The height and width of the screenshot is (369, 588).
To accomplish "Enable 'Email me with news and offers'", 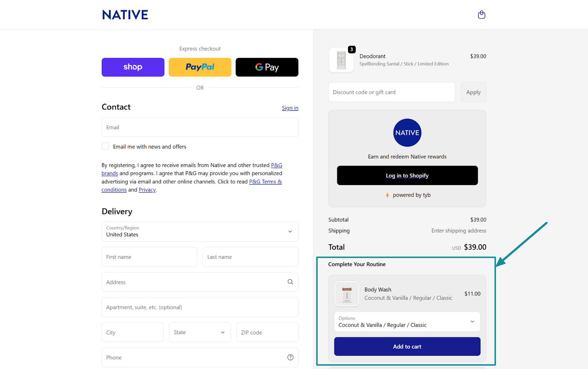I will 105,146.
